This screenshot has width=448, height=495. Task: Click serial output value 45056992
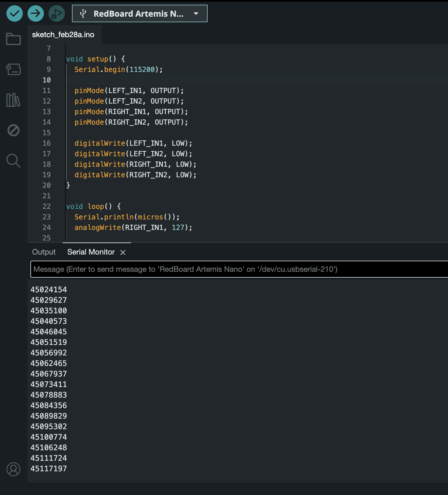(49, 353)
